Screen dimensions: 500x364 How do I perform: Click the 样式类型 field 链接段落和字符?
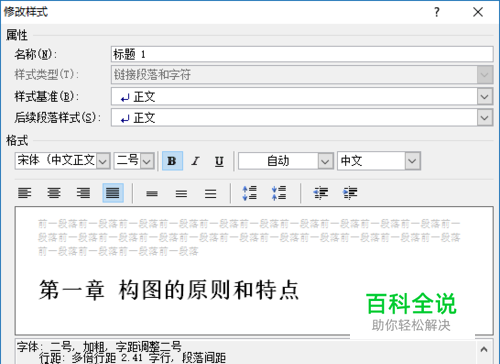(x=302, y=75)
